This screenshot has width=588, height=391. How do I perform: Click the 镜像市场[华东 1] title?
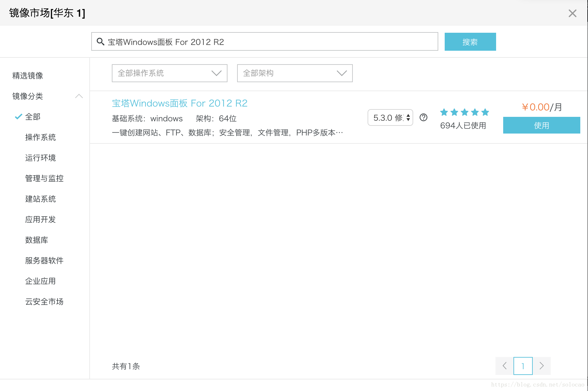(47, 13)
